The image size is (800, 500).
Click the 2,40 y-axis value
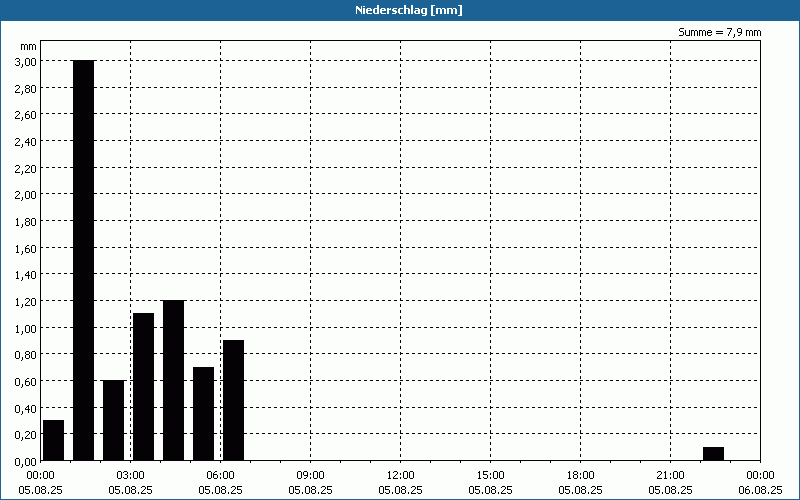click(x=26, y=141)
